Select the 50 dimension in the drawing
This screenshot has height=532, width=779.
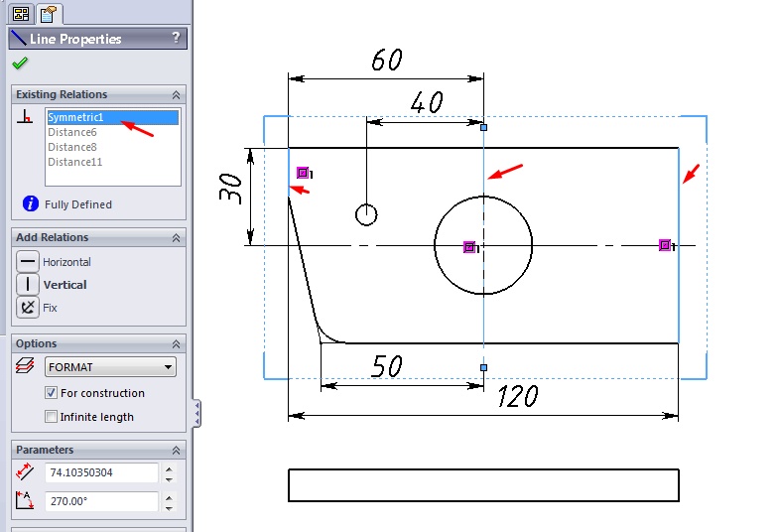[x=386, y=366]
